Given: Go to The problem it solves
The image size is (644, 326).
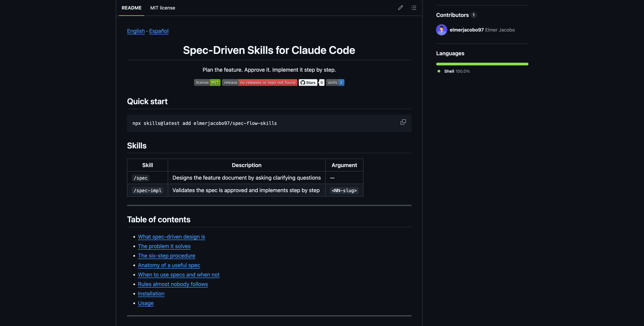Looking at the screenshot, I should 164,246.
